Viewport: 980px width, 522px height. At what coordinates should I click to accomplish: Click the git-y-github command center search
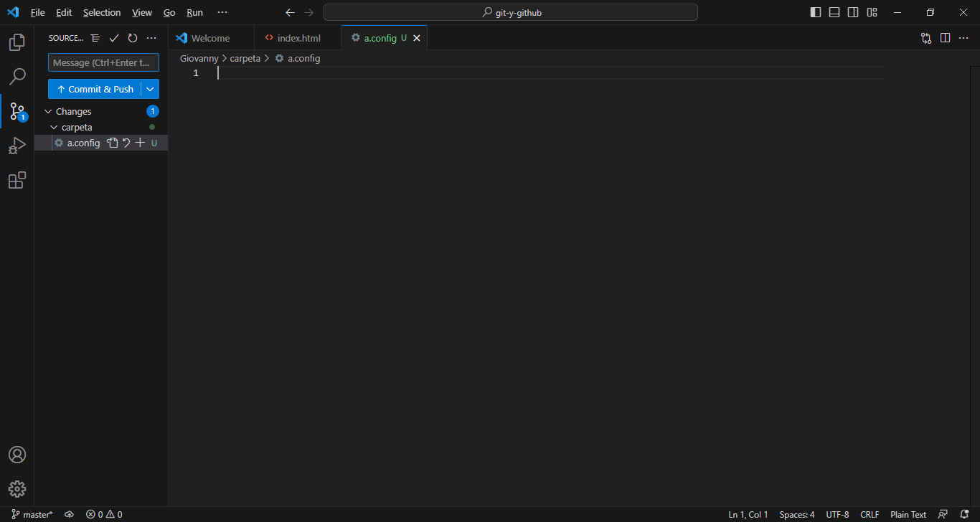[x=511, y=12]
